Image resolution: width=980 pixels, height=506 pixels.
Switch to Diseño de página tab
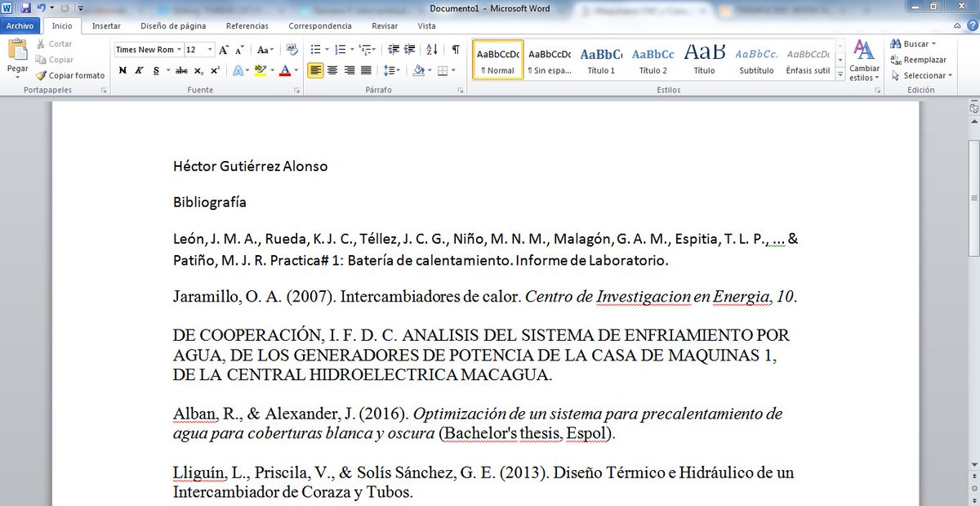point(173,26)
